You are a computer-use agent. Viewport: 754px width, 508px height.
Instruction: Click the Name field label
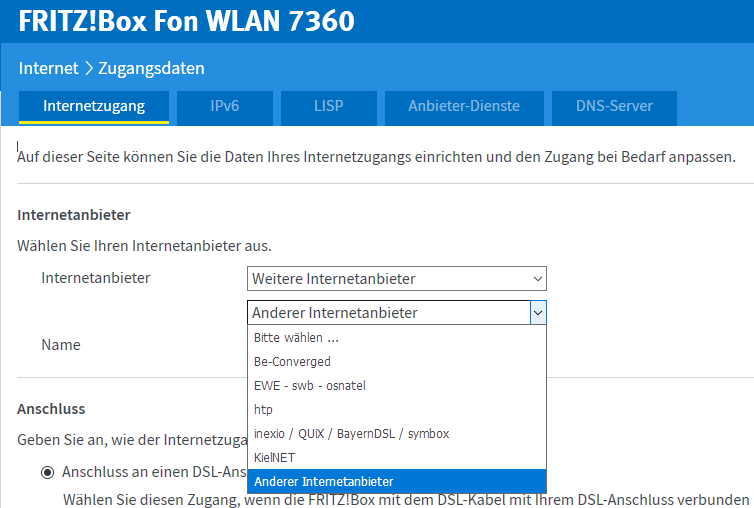coord(61,345)
